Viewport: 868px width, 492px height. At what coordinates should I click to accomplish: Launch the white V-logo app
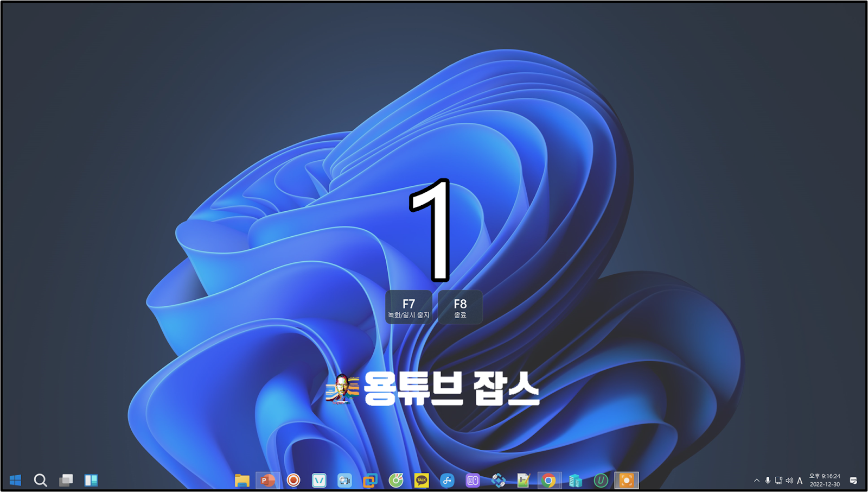click(319, 480)
